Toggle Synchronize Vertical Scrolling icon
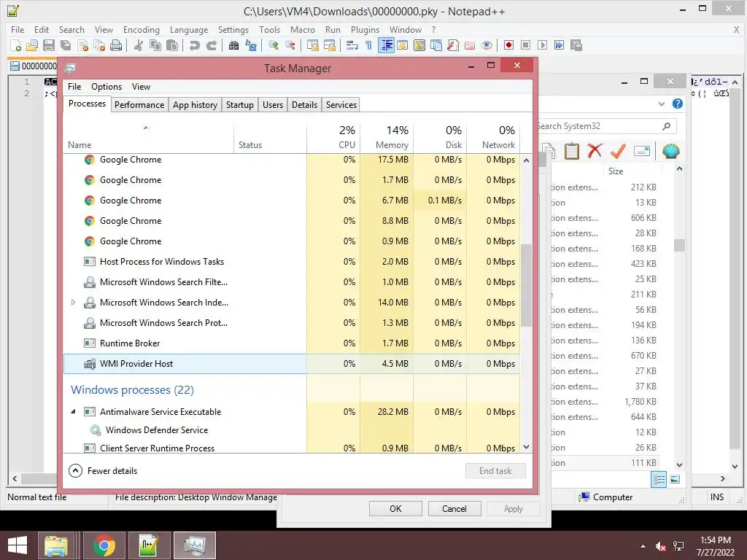The height and width of the screenshot is (560, 747). coord(312,45)
